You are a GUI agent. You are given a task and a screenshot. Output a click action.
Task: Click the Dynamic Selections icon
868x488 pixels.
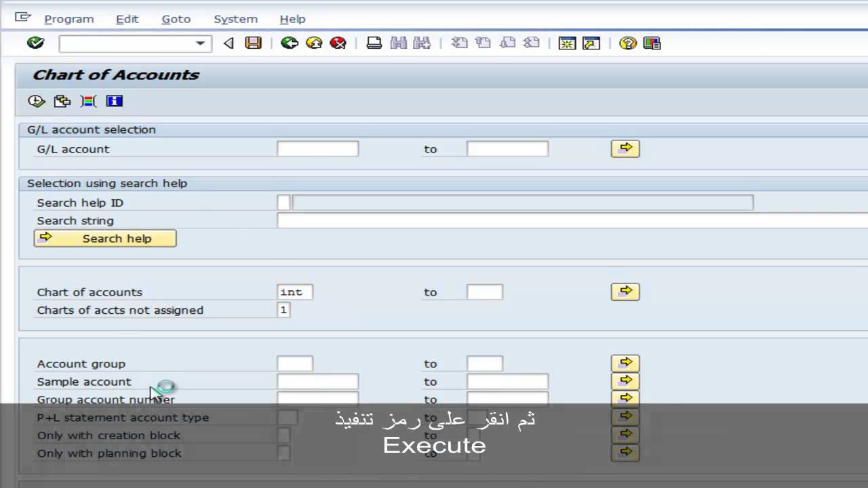pos(88,101)
